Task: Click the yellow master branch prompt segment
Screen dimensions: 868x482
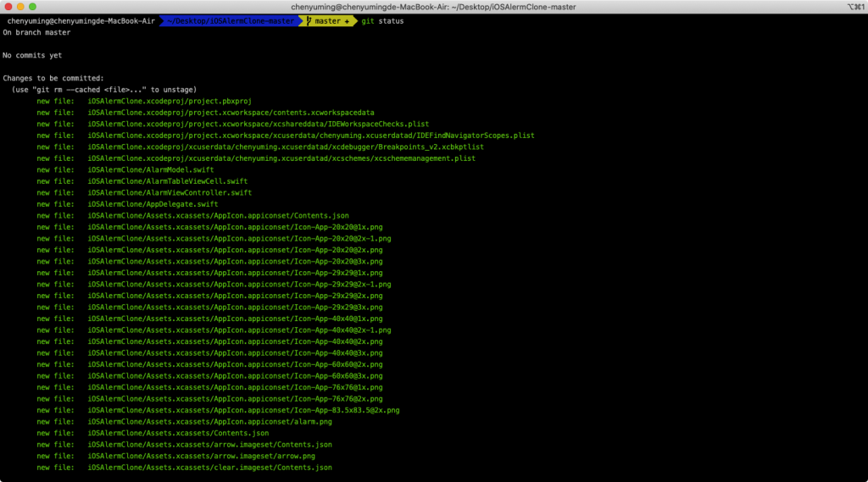Action: (x=328, y=21)
